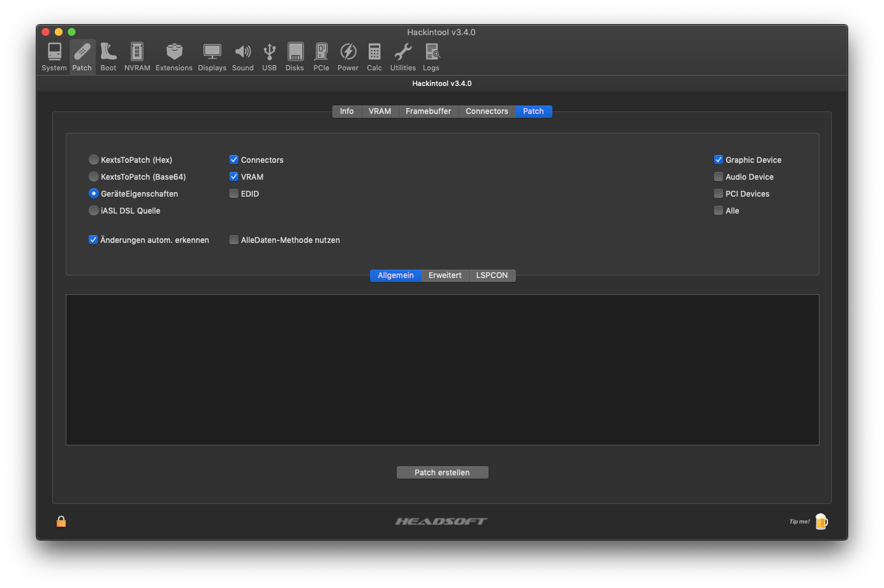
Task: Open the Utilities section
Action: click(x=403, y=57)
